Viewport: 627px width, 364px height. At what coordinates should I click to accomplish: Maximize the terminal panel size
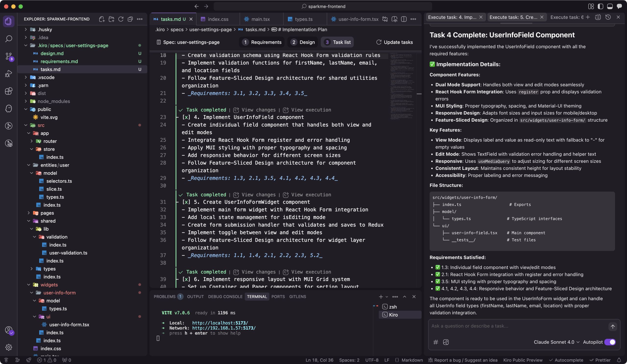pyautogui.click(x=405, y=297)
